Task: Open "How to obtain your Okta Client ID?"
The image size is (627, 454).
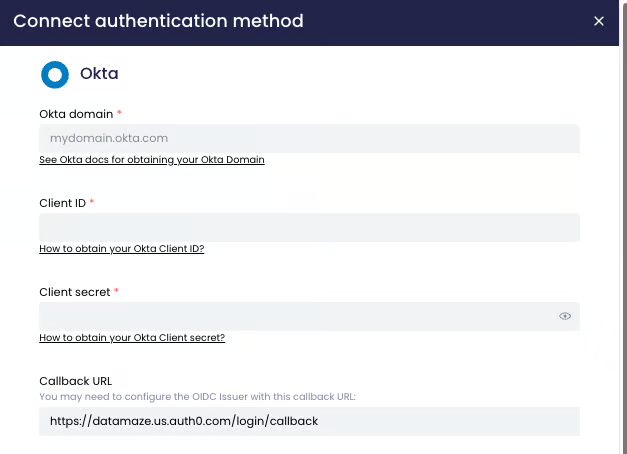Action: (121, 248)
